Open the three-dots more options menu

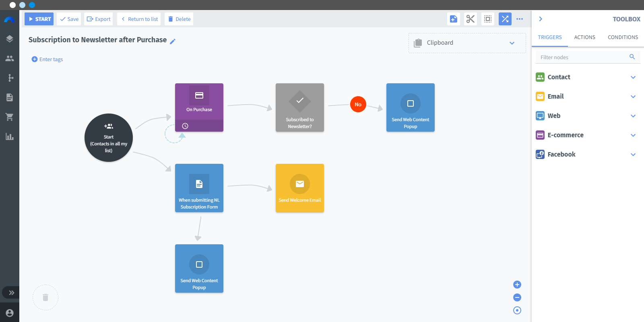pyautogui.click(x=520, y=19)
